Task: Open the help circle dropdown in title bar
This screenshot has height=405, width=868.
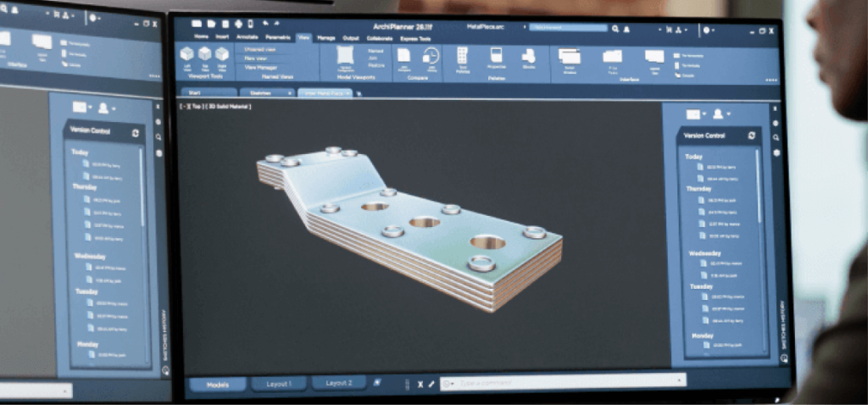Action: tap(709, 31)
